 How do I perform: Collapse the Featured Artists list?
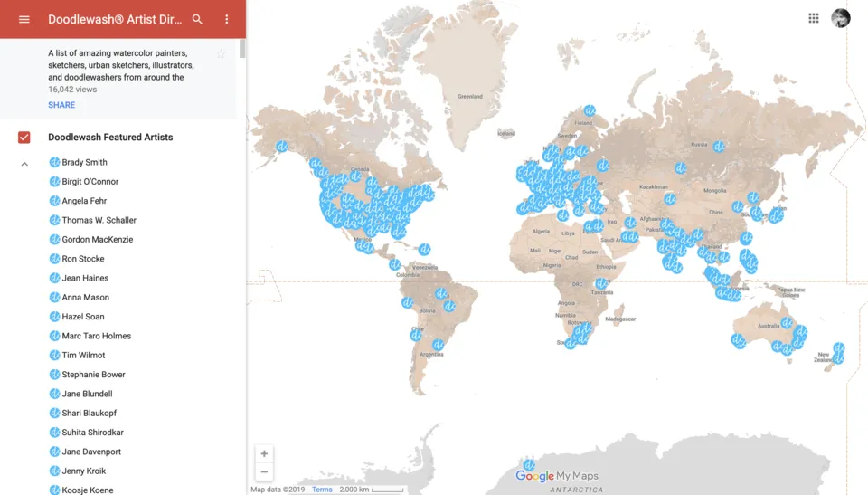point(24,164)
